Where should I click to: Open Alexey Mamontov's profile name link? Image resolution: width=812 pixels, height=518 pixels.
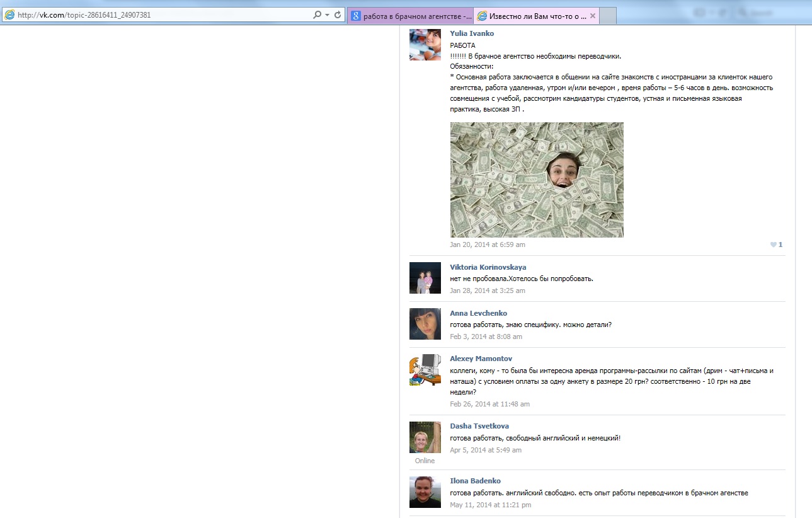pyautogui.click(x=481, y=359)
